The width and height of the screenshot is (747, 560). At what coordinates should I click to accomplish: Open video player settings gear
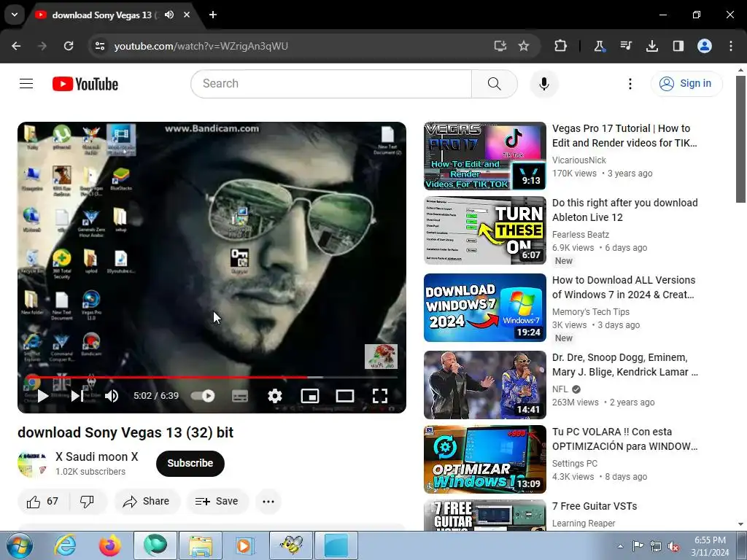[275, 396]
